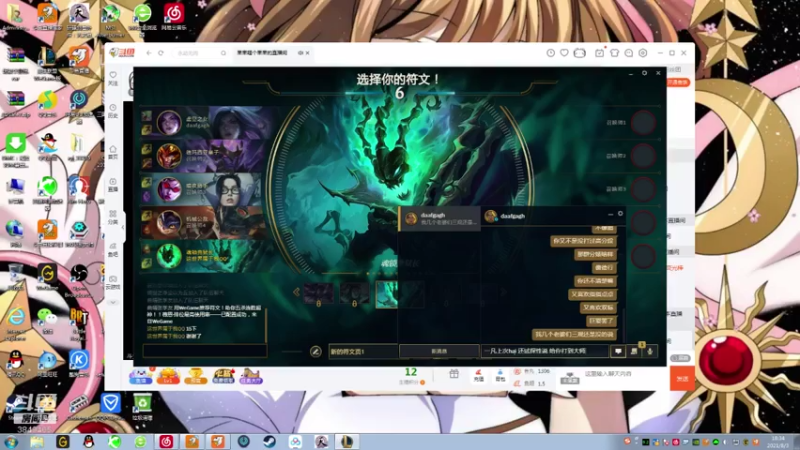Open the gift box icon in Douyu bottom bar
Viewport: 800px width, 450px height.
click(454, 374)
